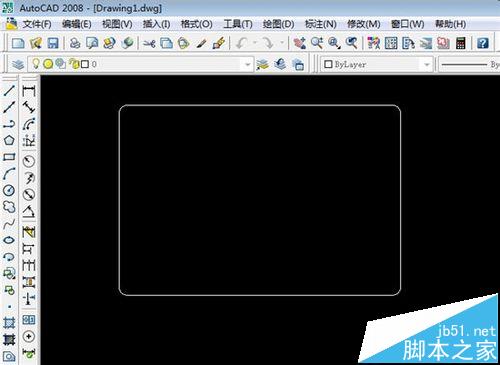Click the Layer Previous icon
500x365 pixels.
280,64
